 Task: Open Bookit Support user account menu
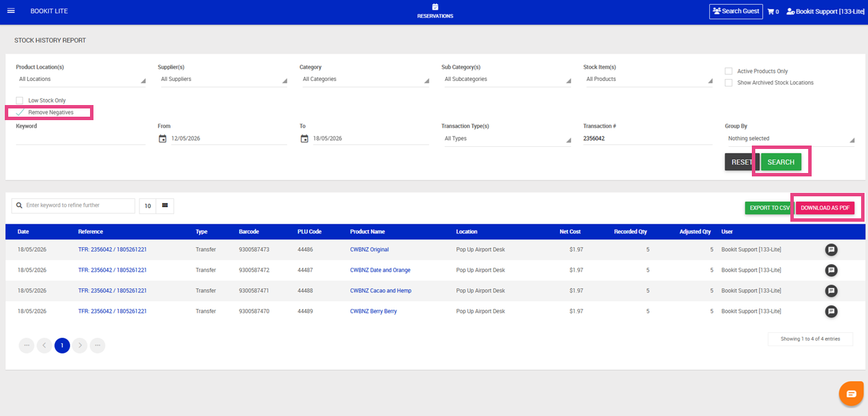(825, 12)
